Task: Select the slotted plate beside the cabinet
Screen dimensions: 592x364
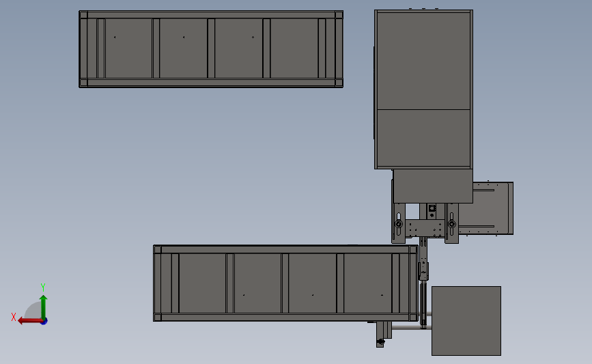Action: click(487, 208)
